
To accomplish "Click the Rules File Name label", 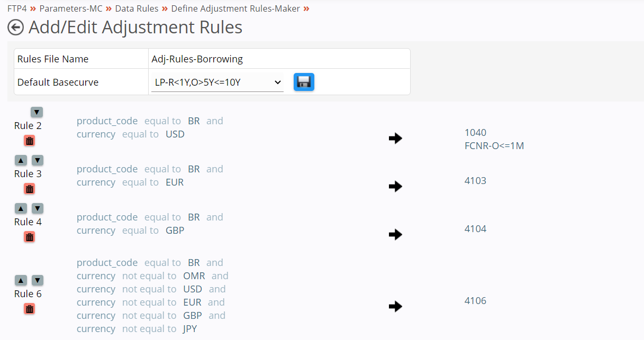I will tap(53, 59).
